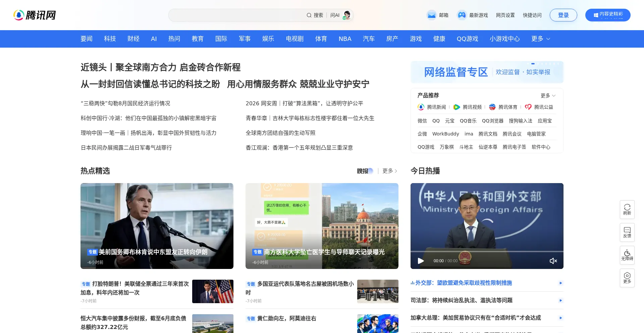Screen dimensions: 644x333
Task: Play the foreign ministry video
Action: [x=421, y=261]
